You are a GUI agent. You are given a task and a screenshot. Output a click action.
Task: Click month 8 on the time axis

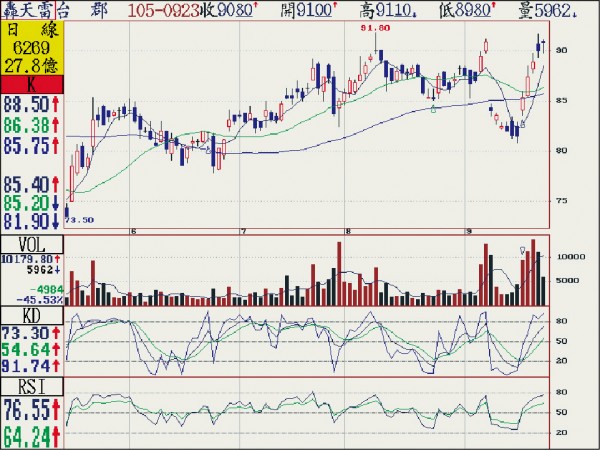click(x=347, y=232)
